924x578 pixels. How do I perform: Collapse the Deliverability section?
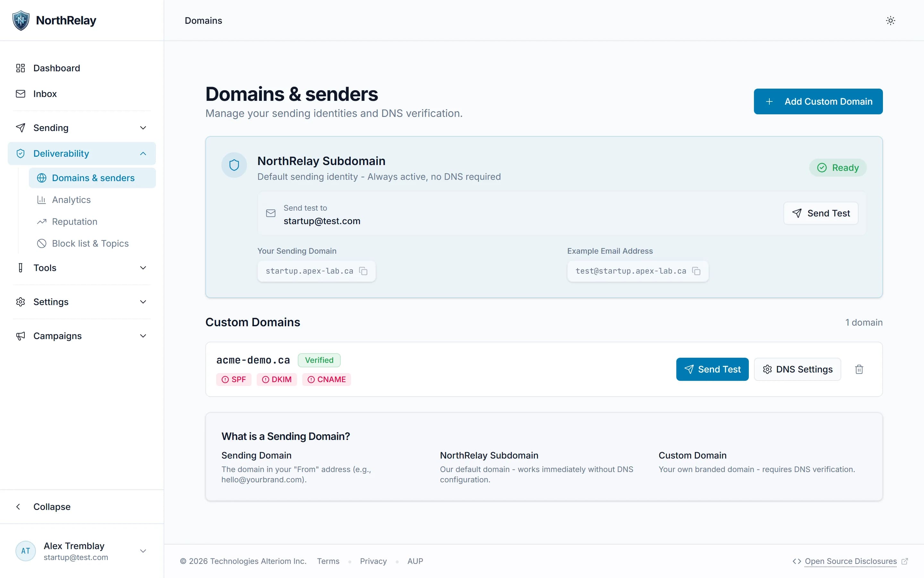click(x=82, y=153)
